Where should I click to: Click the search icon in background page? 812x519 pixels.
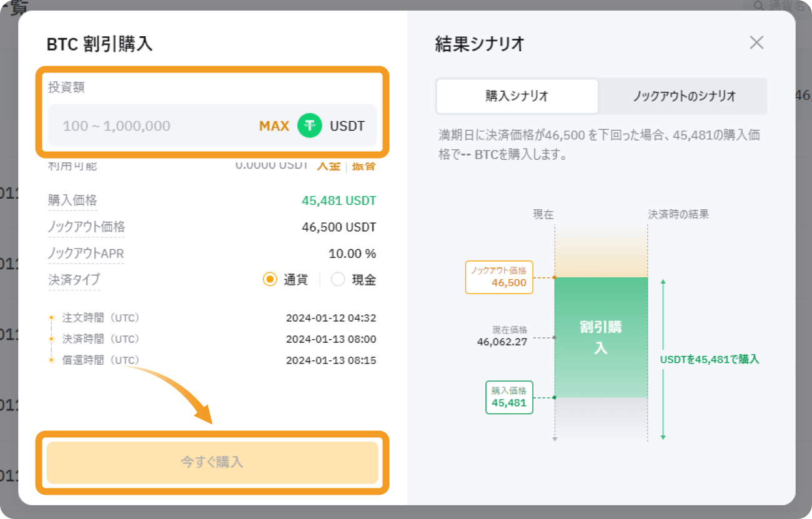pyautogui.click(x=759, y=6)
